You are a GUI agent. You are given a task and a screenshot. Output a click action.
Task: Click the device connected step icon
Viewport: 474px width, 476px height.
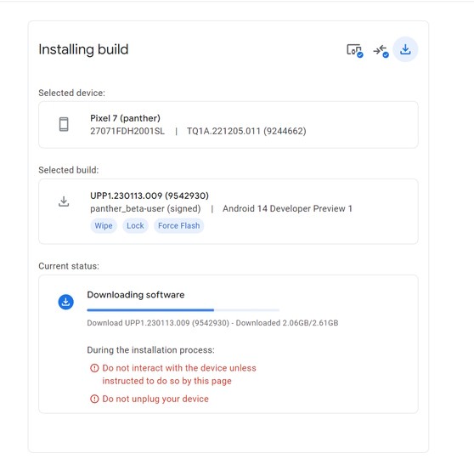coord(355,50)
